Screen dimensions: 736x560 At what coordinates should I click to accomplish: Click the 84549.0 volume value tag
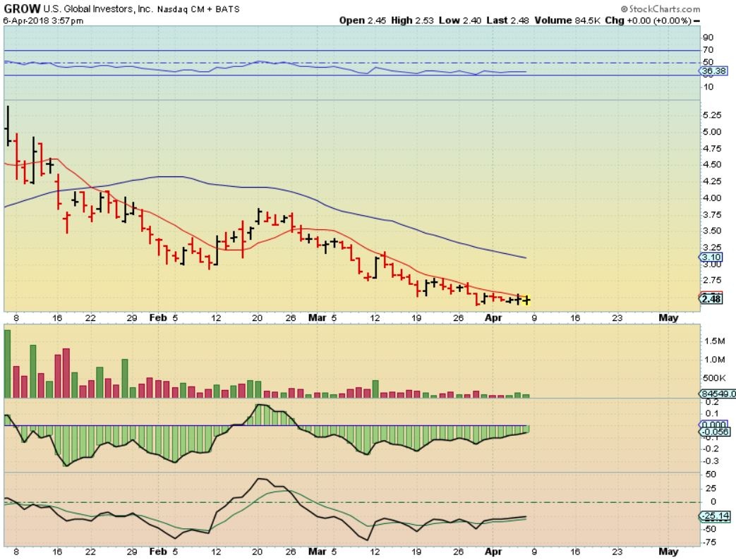[718, 394]
